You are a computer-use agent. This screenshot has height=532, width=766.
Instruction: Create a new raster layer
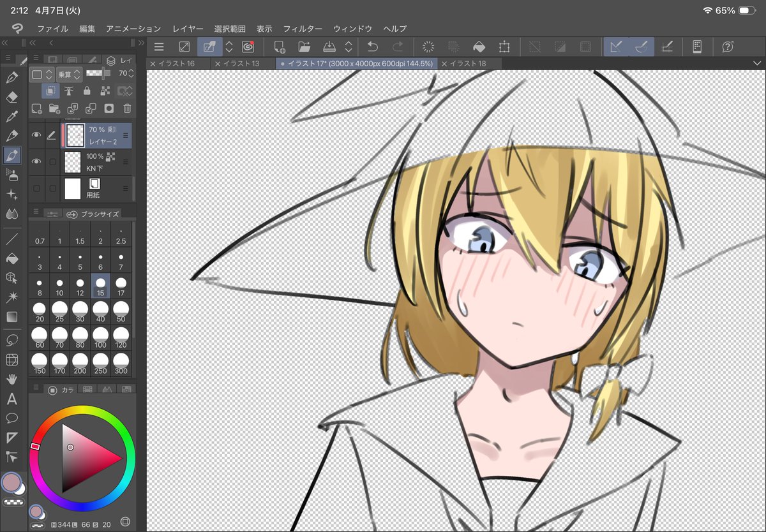(36, 108)
